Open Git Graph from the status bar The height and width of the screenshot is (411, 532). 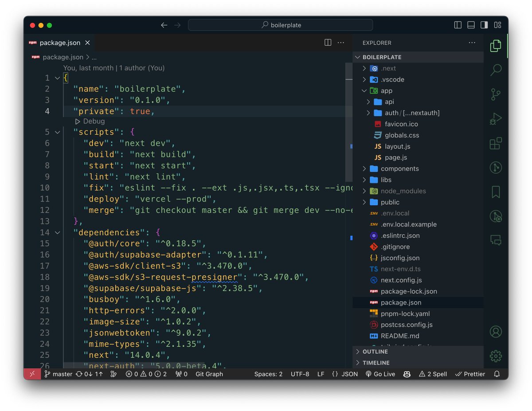(x=209, y=374)
